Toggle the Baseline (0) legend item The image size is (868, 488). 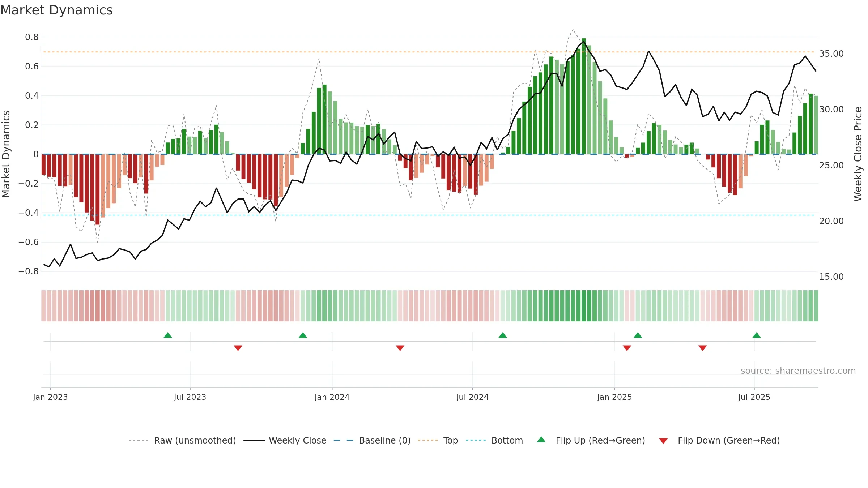pos(372,440)
